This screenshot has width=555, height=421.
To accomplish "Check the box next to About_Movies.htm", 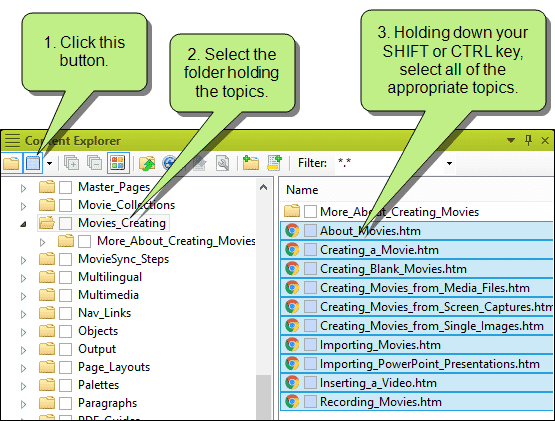I will (x=310, y=231).
